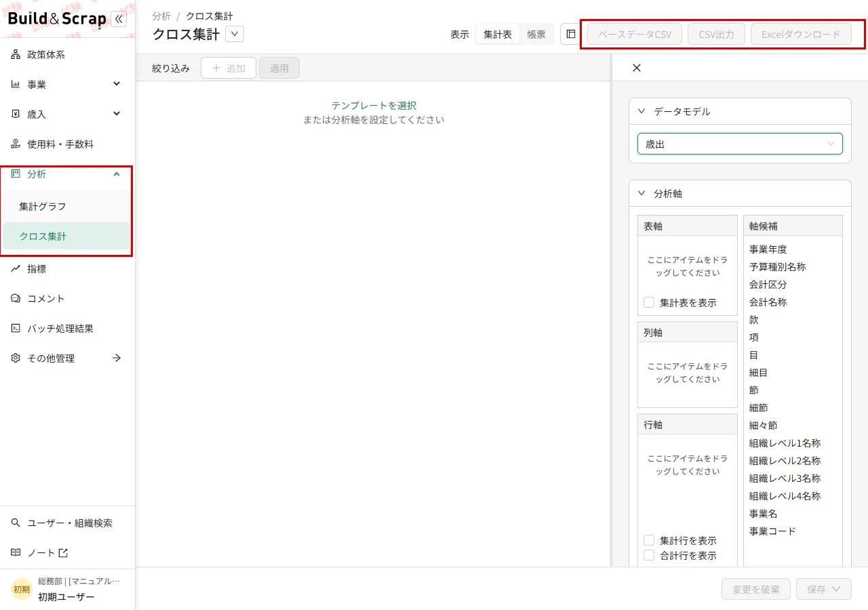Image resolution: width=868 pixels, height=610 pixels.
Task: Enable 合計行を表示 checkbox
Action: (649, 555)
